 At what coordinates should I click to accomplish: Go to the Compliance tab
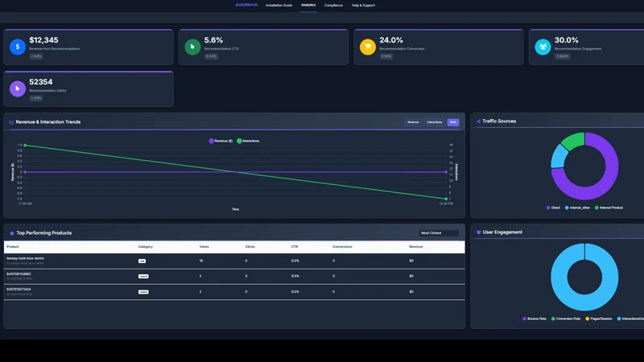[x=333, y=6]
